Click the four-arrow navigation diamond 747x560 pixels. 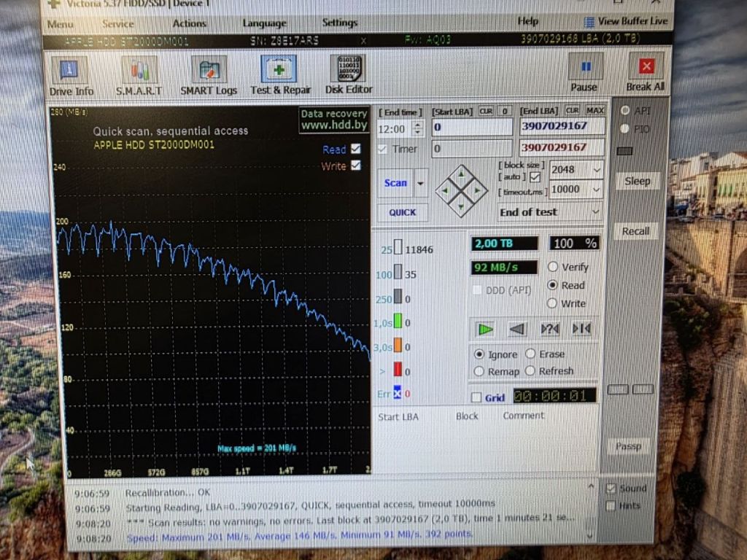click(x=461, y=191)
